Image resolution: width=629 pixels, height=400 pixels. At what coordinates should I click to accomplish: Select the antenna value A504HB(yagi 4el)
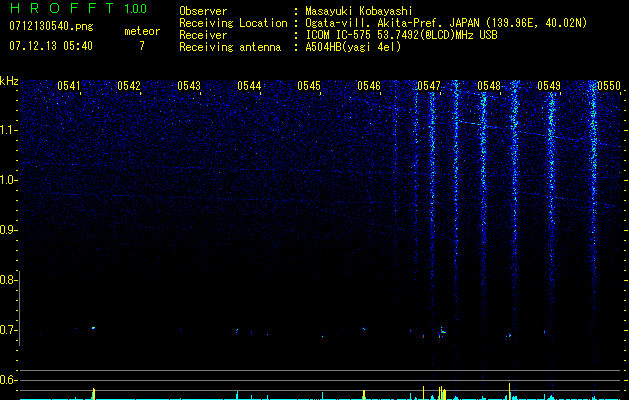tap(353, 47)
